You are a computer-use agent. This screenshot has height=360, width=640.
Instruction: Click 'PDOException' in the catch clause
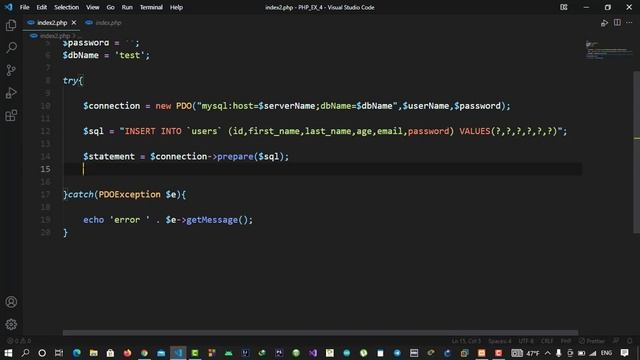point(129,194)
